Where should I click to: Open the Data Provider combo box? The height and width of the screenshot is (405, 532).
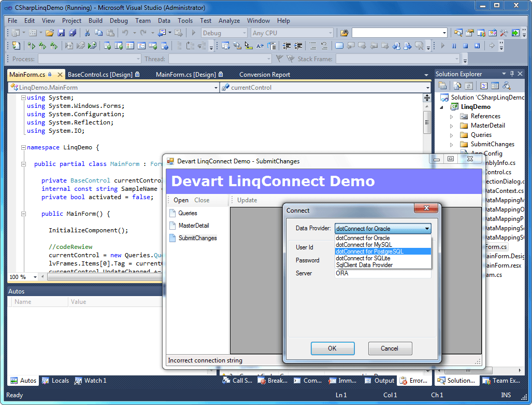tap(383, 229)
